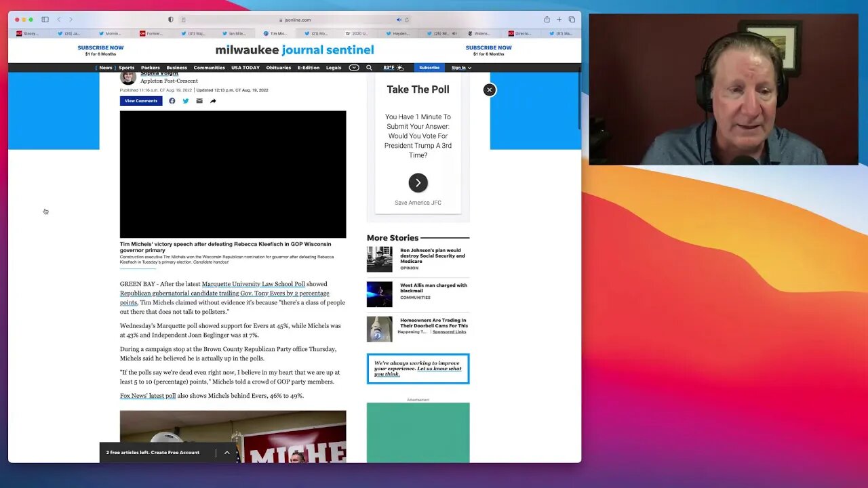Click the jsonline.com address field
Image resolution: width=868 pixels, height=488 pixels.
coord(295,20)
